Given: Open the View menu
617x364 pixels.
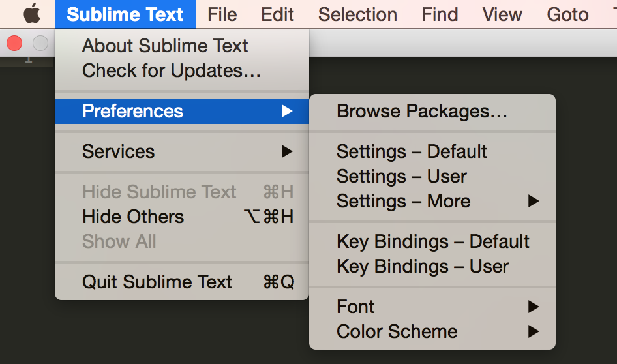Looking at the screenshot, I should coord(502,14).
